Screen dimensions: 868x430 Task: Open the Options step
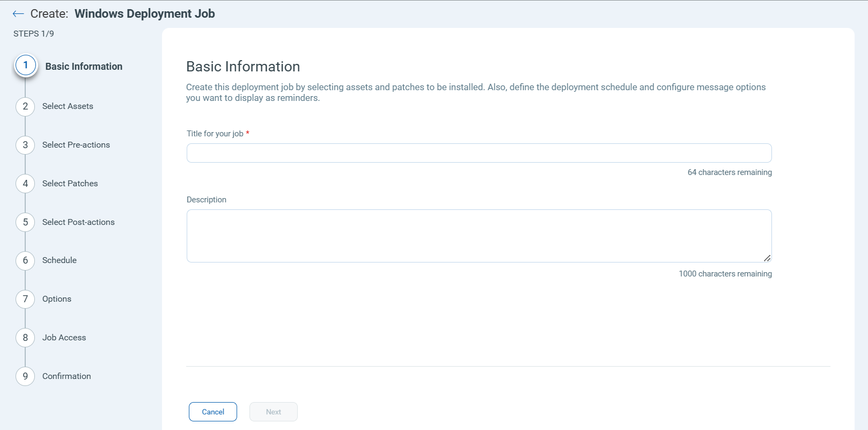[x=57, y=299]
